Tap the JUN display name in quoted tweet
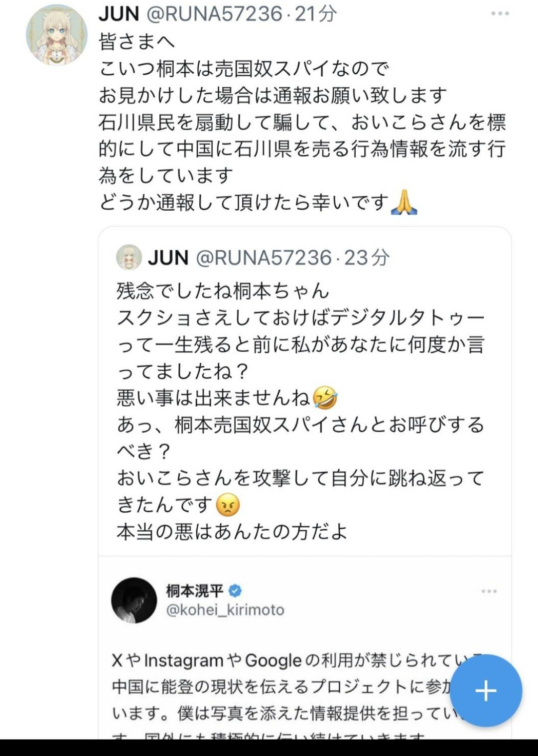The height and width of the screenshot is (756, 538). (x=168, y=258)
